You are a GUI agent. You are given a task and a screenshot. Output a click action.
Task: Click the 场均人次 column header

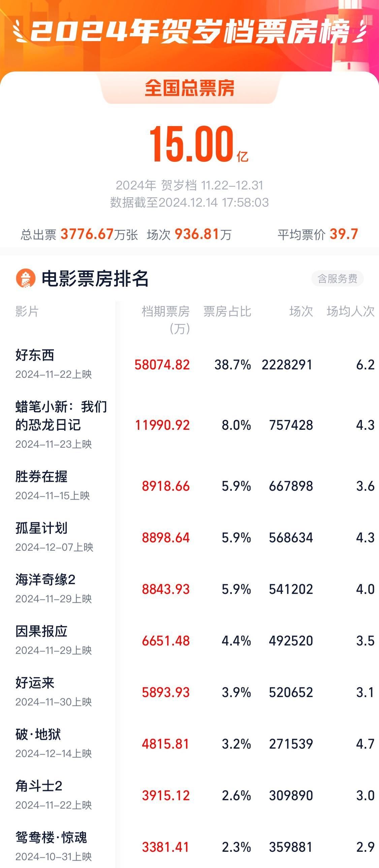click(x=350, y=311)
